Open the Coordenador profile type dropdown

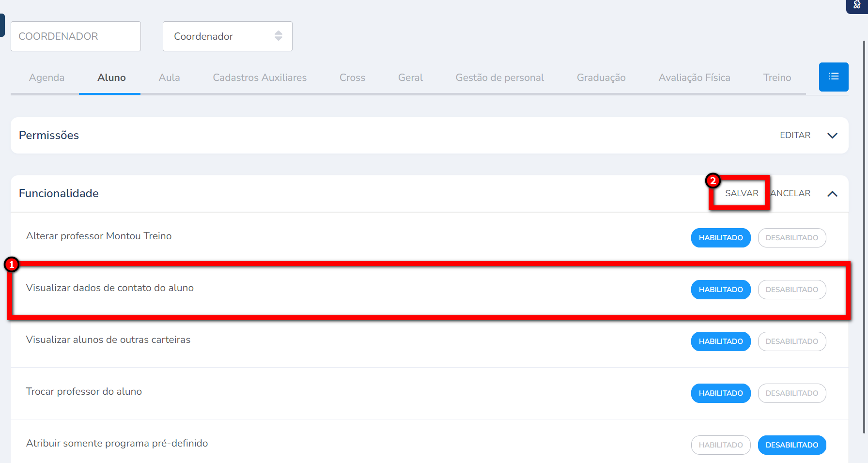point(227,36)
